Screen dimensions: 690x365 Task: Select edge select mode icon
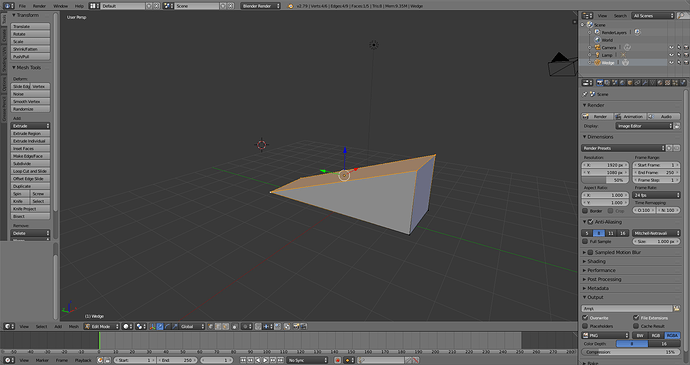(x=218, y=326)
